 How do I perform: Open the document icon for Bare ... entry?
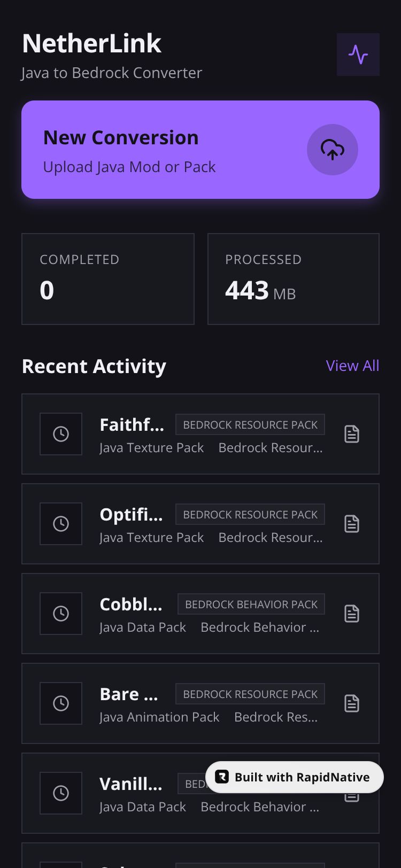coord(352,703)
